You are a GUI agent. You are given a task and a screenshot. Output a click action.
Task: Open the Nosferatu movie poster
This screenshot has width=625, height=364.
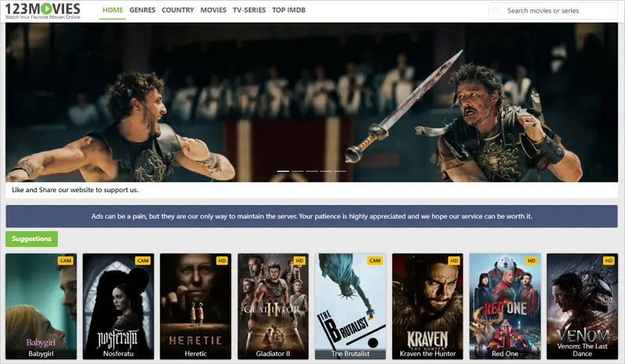click(x=118, y=306)
